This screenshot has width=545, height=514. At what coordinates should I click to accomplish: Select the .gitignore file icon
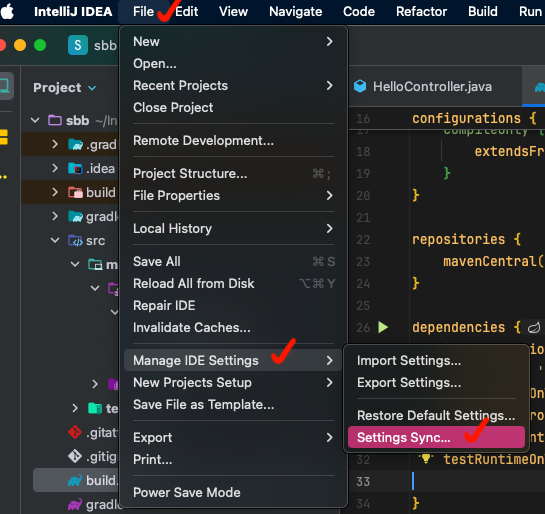pyautogui.click(x=75, y=456)
